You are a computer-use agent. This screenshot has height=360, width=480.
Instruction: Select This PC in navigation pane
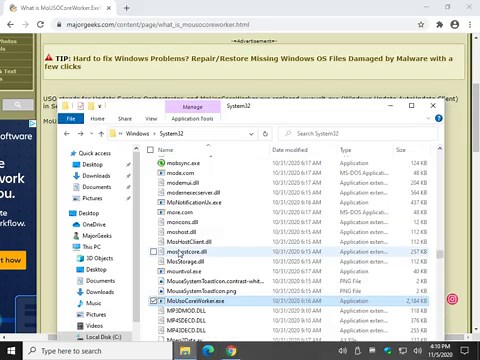point(91,247)
